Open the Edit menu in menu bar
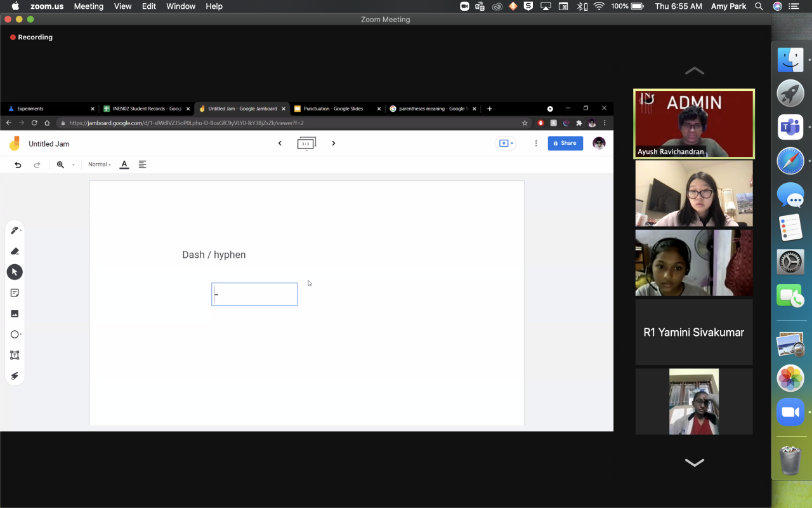The height and width of the screenshot is (508, 812). click(149, 6)
